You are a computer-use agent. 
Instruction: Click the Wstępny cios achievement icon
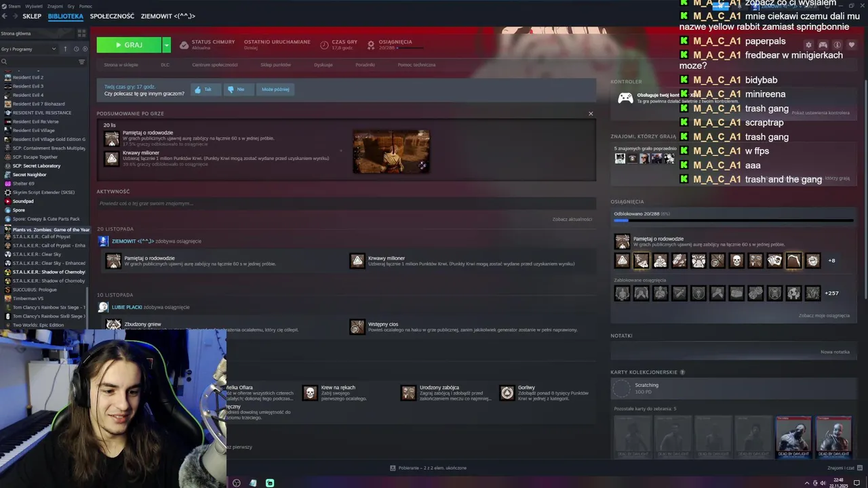[357, 327]
